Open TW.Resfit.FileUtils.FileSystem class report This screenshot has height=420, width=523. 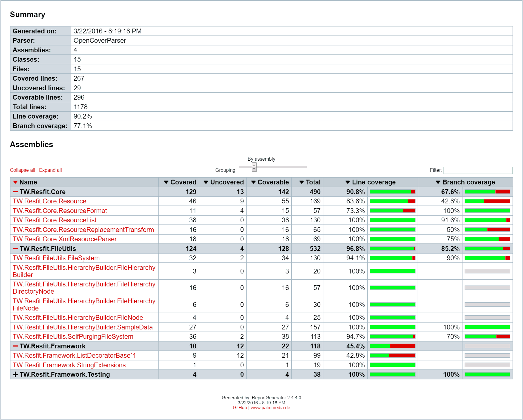click(56, 258)
